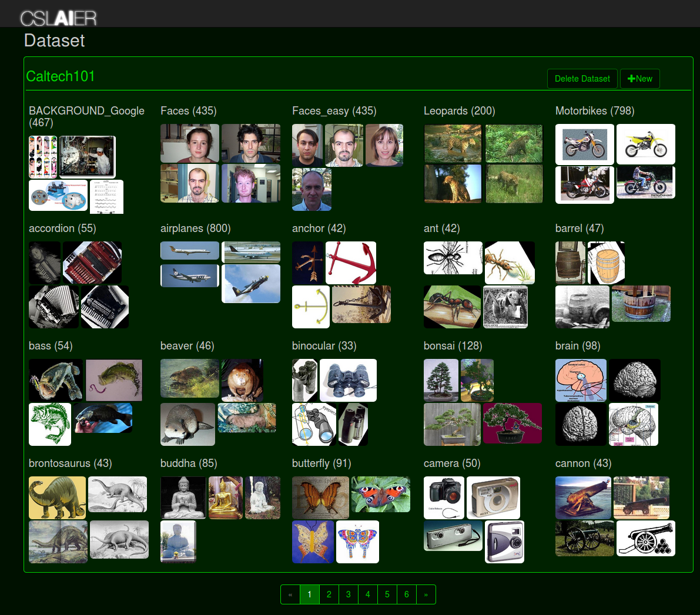Open the airplanes (800) category
The width and height of the screenshot is (700, 615).
point(196,228)
